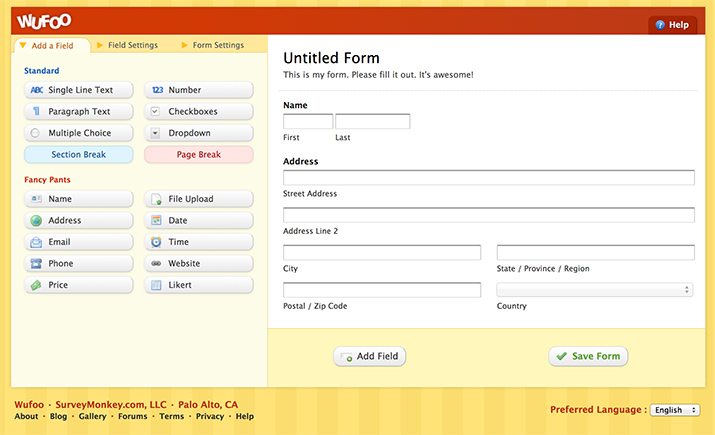Click the Price tag icon
The height and width of the screenshot is (435, 715).
point(36,285)
